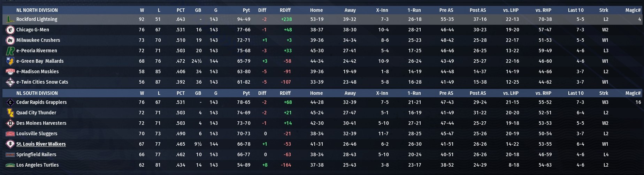
Task: Sort NL North by RDiff column header
Action: pyautogui.click(x=285, y=10)
